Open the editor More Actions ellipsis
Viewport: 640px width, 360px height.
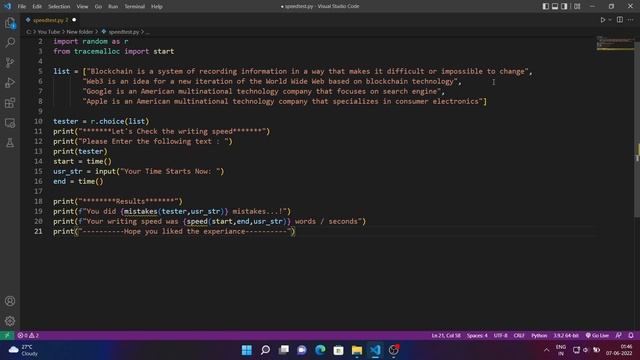(631, 20)
